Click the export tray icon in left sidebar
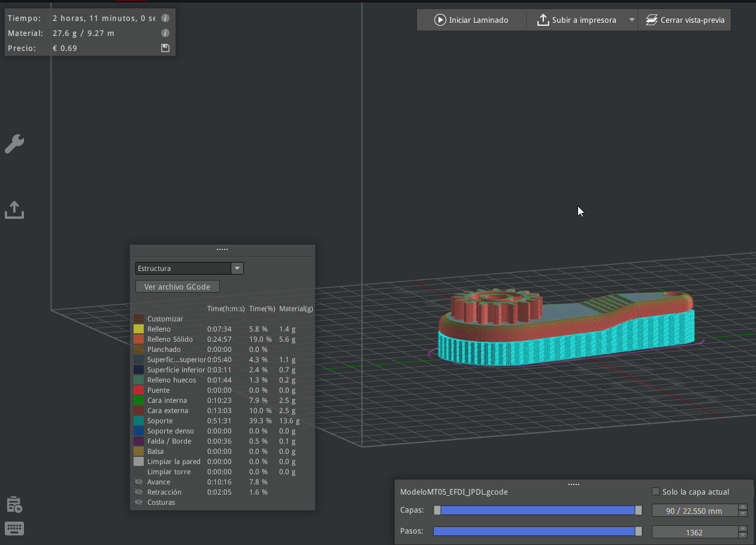The image size is (756, 545). pyautogui.click(x=14, y=210)
